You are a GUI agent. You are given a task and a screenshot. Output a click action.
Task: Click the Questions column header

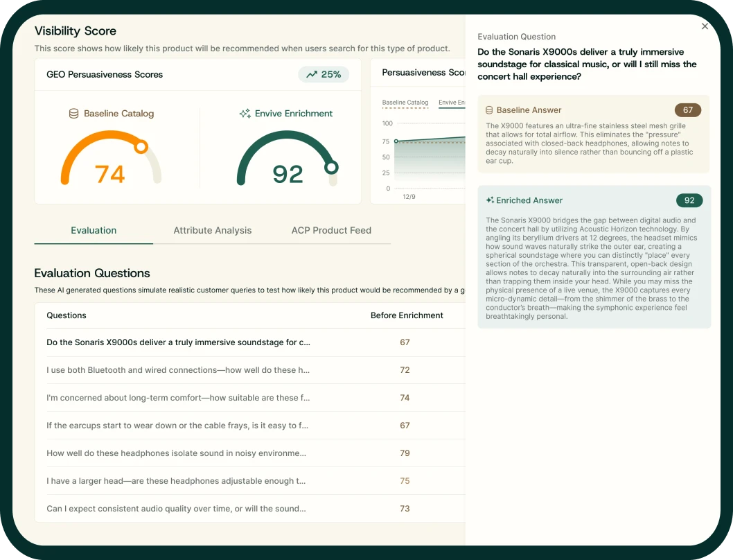pos(67,315)
